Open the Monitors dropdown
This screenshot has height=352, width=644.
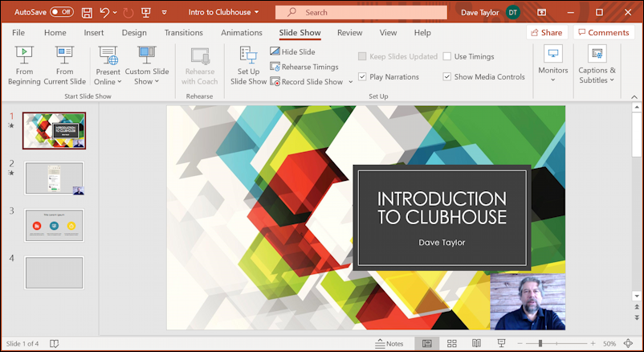coord(552,65)
